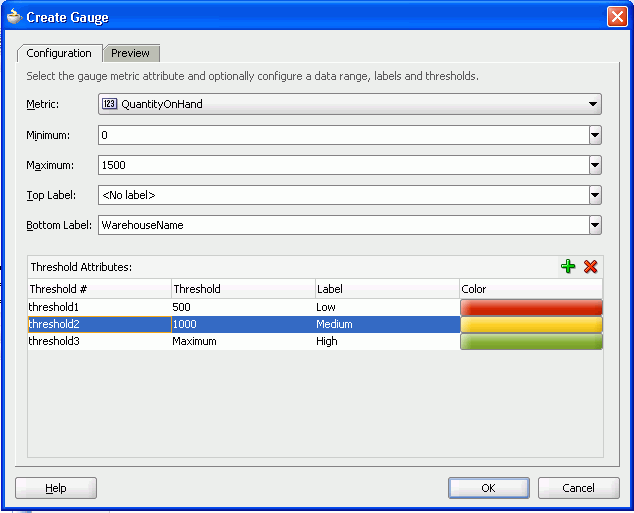Open Help for this dialog
The height and width of the screenshot is (513, 634).
[x=56, y=488]
